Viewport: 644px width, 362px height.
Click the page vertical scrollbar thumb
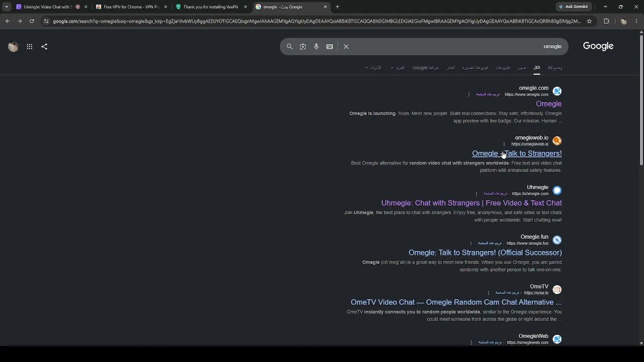[x=641, y=100]
